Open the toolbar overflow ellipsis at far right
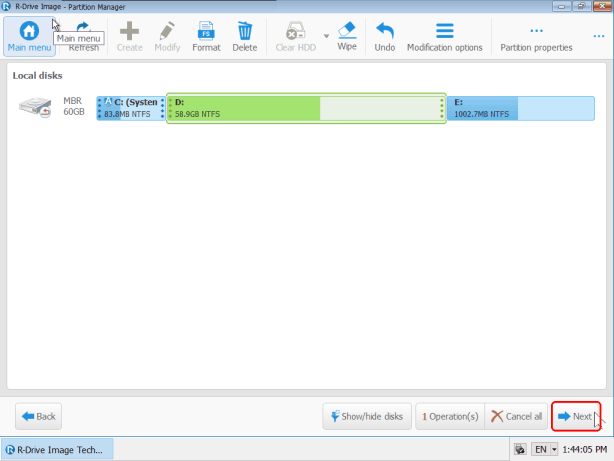The width and height of the screenshot is (614, 461). click(x=599, y=36)
